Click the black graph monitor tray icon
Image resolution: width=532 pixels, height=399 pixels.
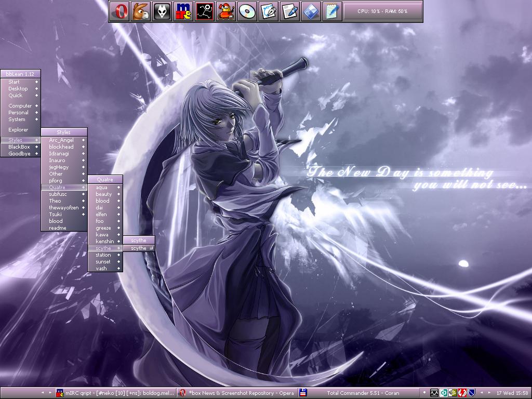click(x=434, y=393)
